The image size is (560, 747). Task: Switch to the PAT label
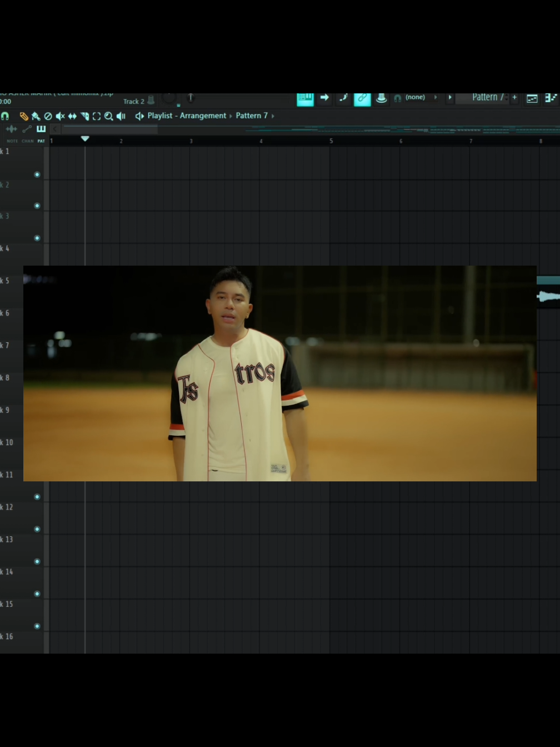[41, 141]
